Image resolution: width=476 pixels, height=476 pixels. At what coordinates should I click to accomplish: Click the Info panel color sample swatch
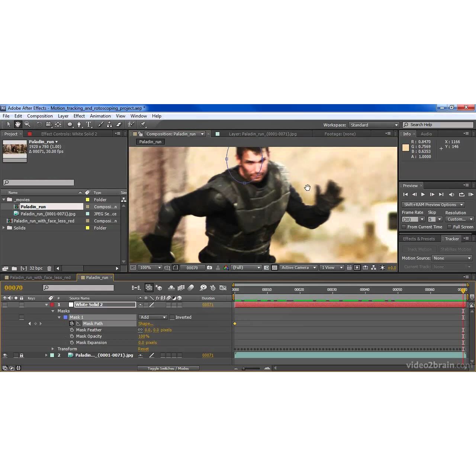tap(406, 148)
